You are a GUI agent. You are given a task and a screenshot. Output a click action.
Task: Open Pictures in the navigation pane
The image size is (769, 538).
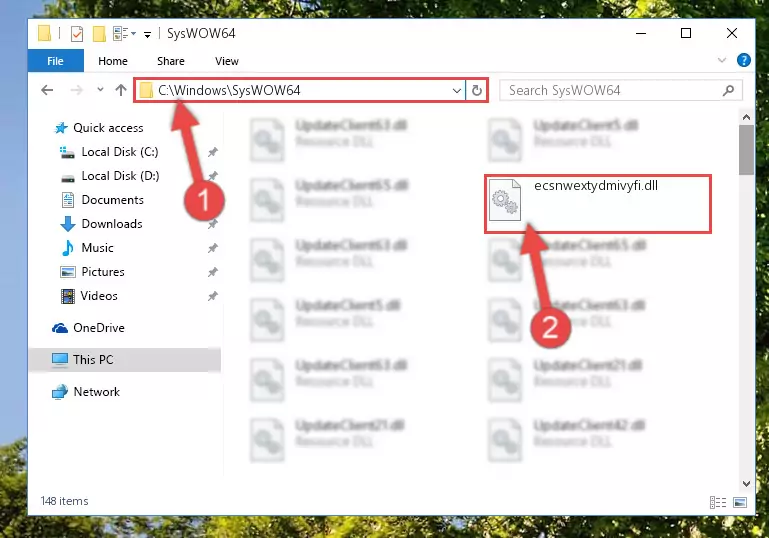(103, 272)
